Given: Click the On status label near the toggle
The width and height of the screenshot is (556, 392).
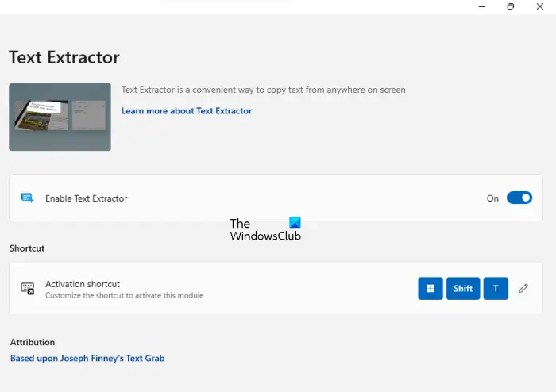Looking at the screenshot, I should point(492,198).
